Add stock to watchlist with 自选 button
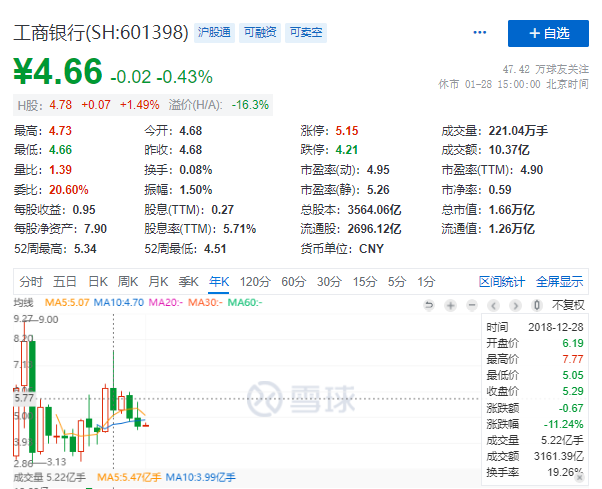 [548, 33]
